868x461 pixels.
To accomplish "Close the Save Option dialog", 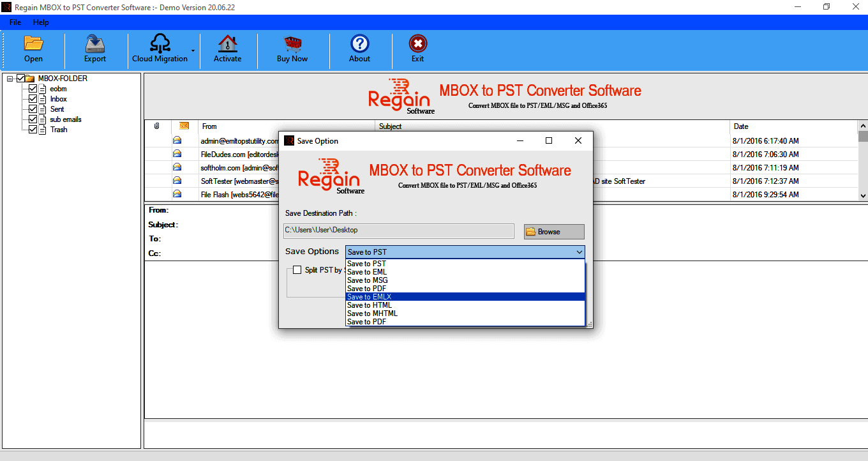I will coord(578,140).
